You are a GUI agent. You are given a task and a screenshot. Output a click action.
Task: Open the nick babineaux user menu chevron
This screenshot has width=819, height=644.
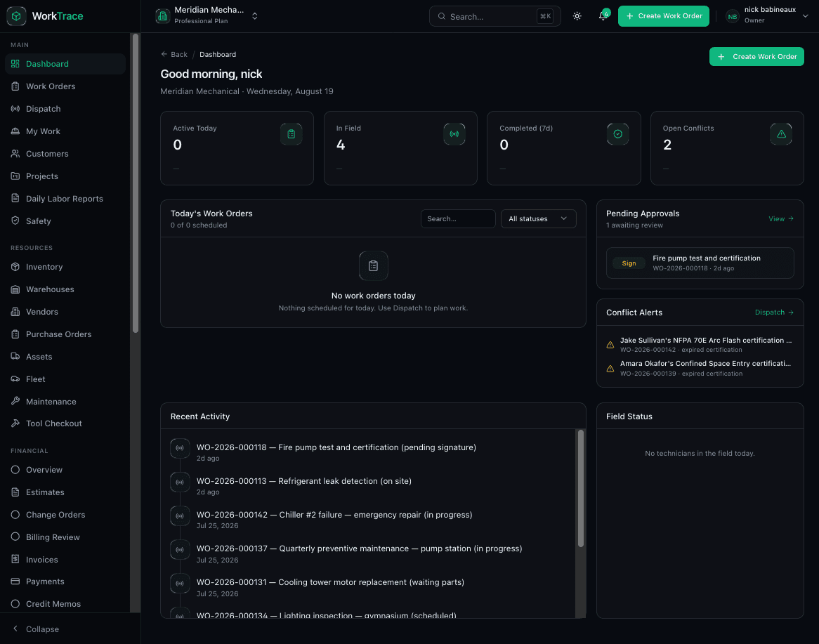click(806, 16)
